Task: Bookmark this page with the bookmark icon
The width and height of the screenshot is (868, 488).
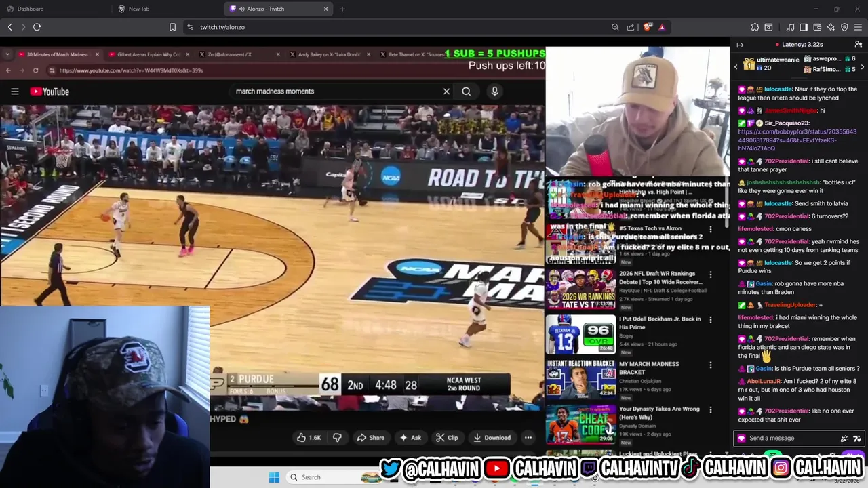Action: coord(172,27)
